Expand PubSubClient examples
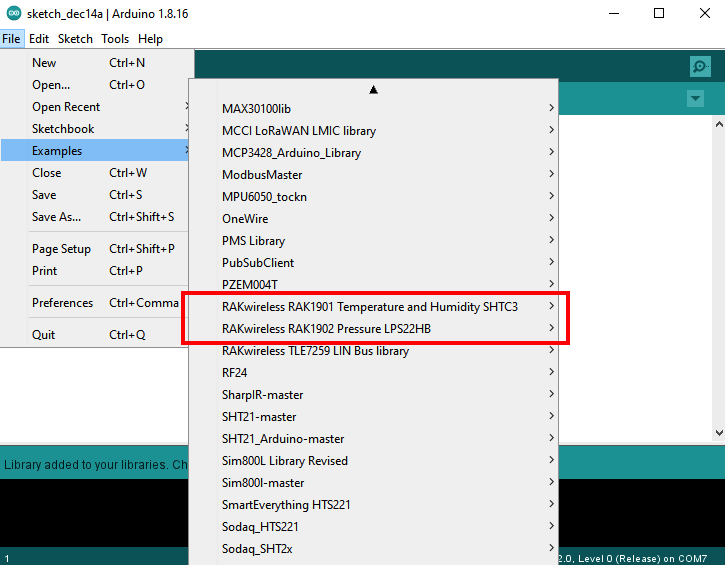The height and width of the screenshot is (565, 725). pyautogui.click(x=374, y=263)
